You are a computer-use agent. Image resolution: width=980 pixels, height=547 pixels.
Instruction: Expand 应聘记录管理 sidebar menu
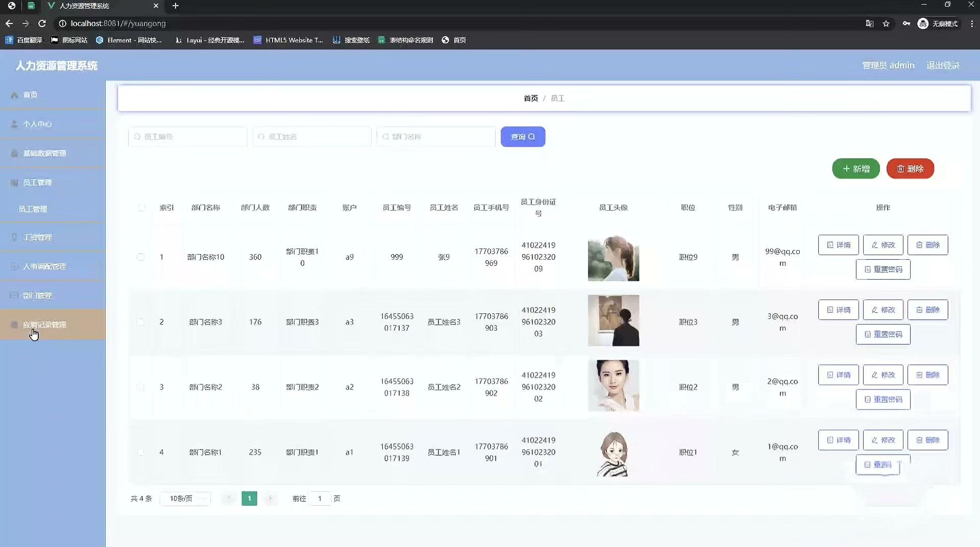pyautogui.click(x=53, y=325)
